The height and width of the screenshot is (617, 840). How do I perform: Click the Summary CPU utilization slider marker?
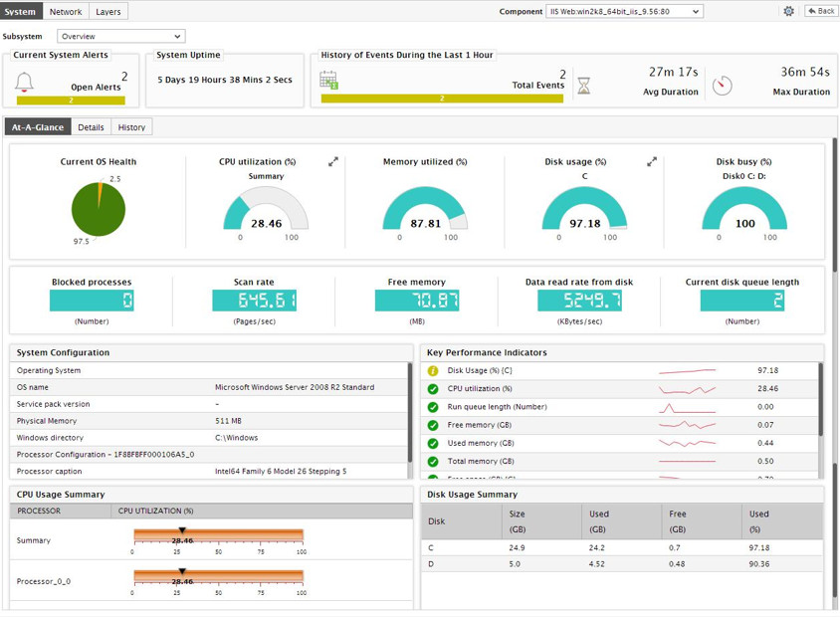click(x=182, y=531)
